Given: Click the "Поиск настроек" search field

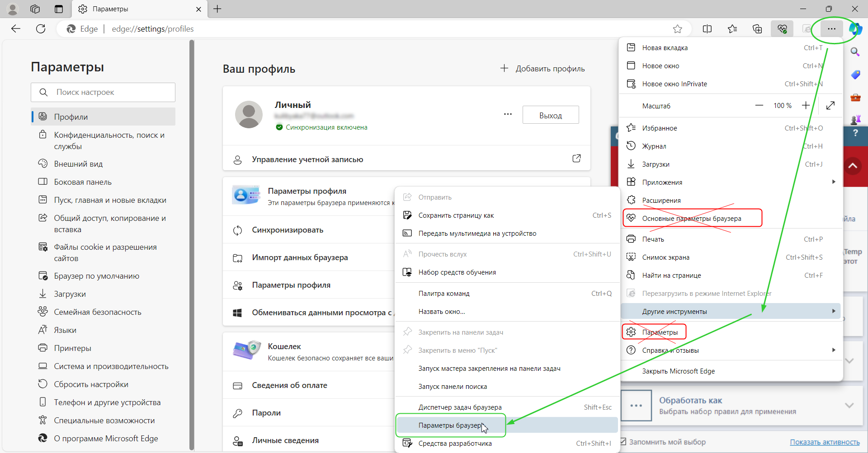Looking at the screenshot, I should (108, 92).
